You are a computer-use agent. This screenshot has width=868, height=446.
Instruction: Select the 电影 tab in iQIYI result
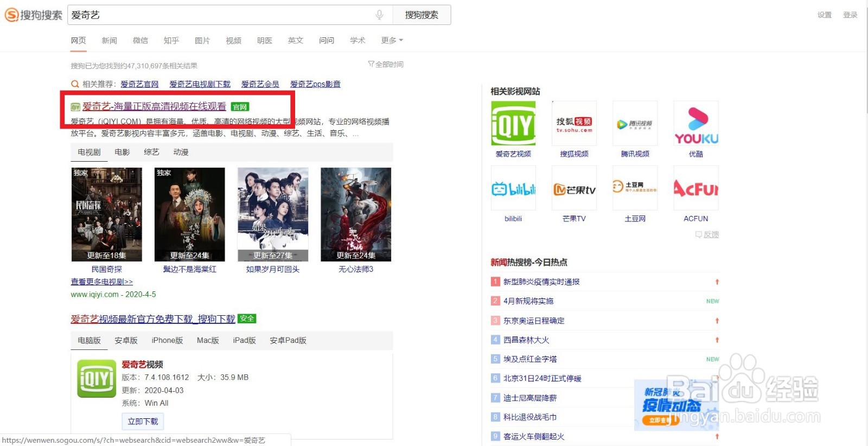[122, 152]
